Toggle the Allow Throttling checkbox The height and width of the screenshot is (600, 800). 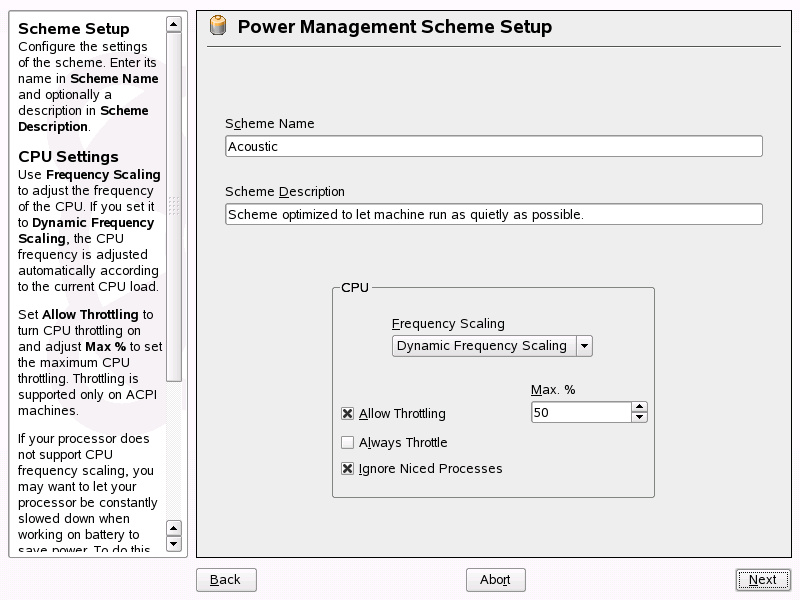[347, 413]
